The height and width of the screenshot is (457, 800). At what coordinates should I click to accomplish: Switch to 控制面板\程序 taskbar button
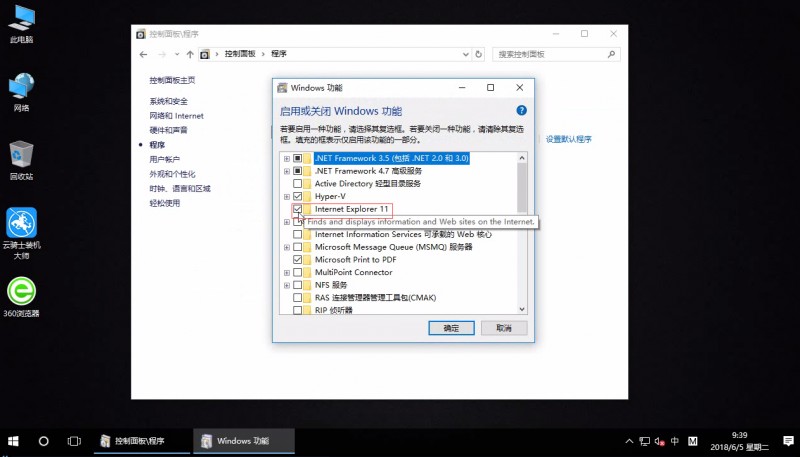[x=140, y=441]
